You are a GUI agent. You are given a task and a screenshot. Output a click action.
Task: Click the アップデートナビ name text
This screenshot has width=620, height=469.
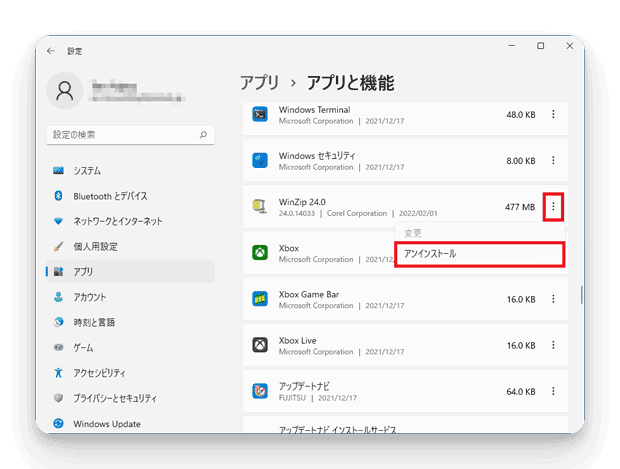[x=304, y=386]
